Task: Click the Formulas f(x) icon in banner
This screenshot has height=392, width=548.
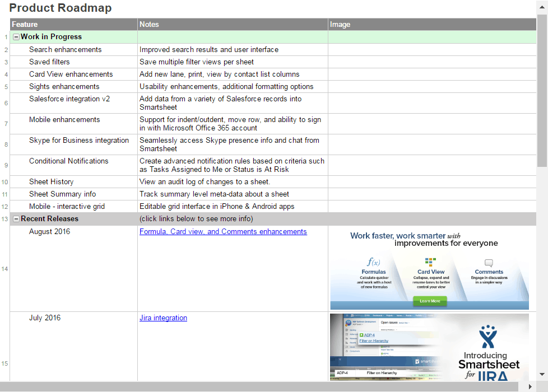Action: [374, 262]
